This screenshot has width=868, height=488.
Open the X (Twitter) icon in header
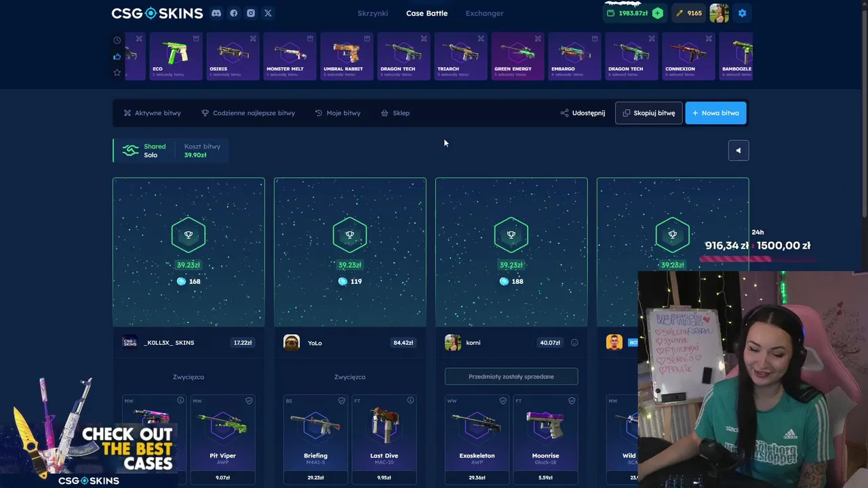pos(268,13)
